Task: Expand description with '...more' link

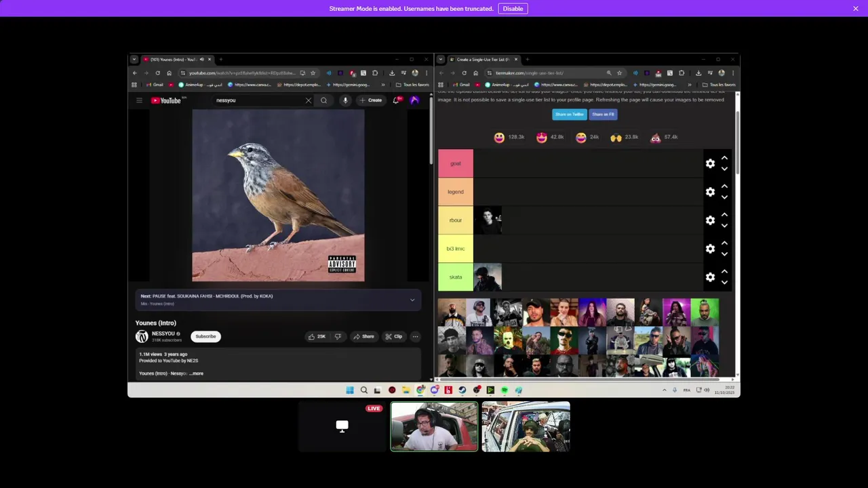Action: coord(196,373)
